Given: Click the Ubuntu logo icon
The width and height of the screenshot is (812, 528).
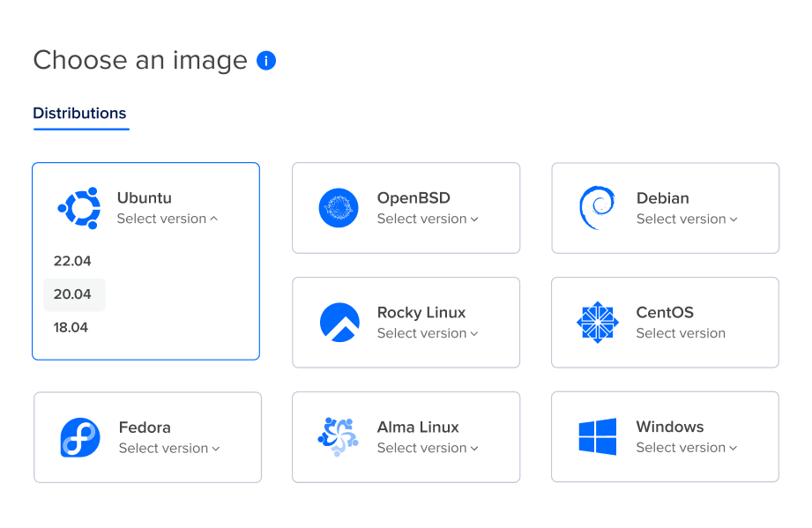Looking at the screenshot, I should (x=79, y=208).
